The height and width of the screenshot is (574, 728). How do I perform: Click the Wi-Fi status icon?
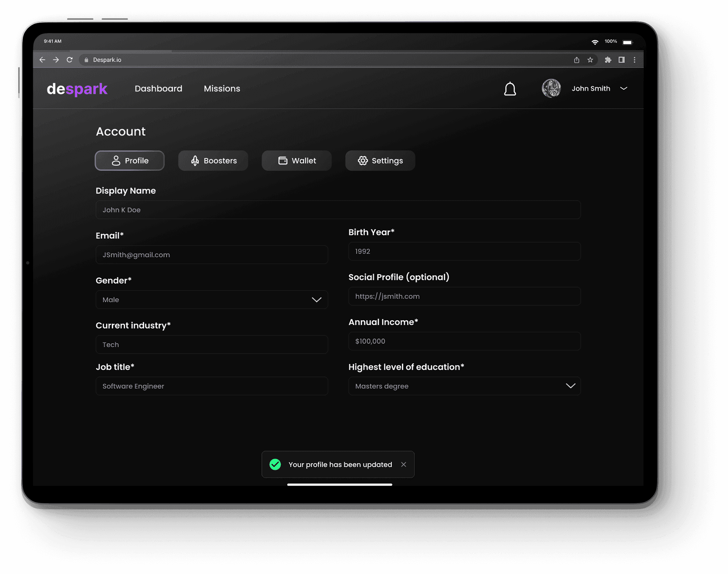point(595,42)
